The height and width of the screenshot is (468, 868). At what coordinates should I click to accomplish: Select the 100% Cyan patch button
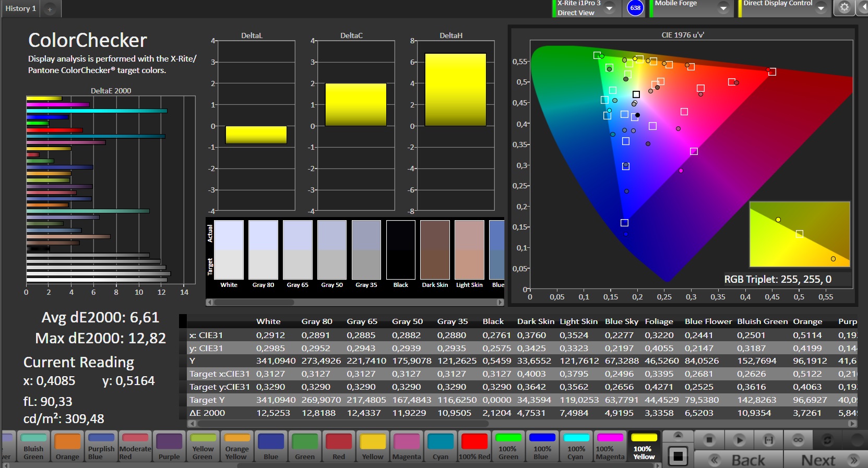click(x=576, y=447)
